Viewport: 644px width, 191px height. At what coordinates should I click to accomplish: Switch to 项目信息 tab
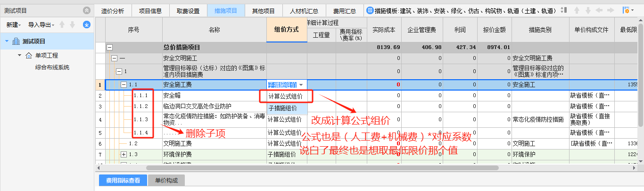tap(150, 10)
